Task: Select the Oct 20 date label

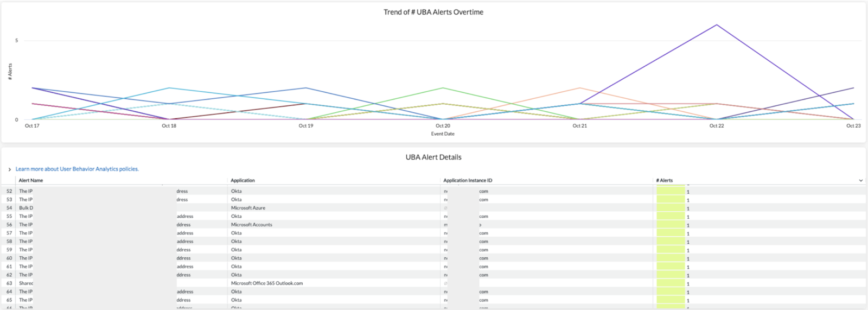Action: coord(443,125)
